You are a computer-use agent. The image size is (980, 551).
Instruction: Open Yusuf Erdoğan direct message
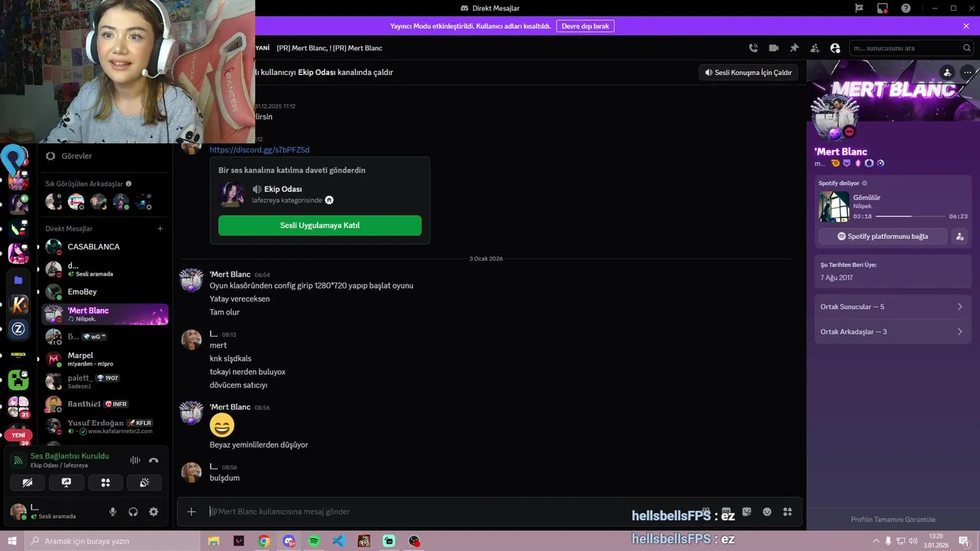click(x=105, y=426)
